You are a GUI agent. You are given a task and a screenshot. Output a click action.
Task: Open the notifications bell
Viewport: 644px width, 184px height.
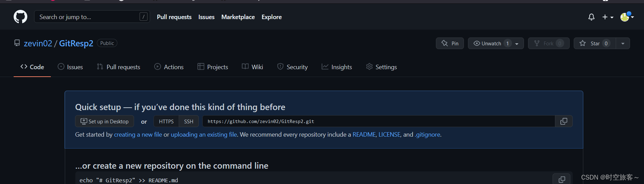coord(591,17)
